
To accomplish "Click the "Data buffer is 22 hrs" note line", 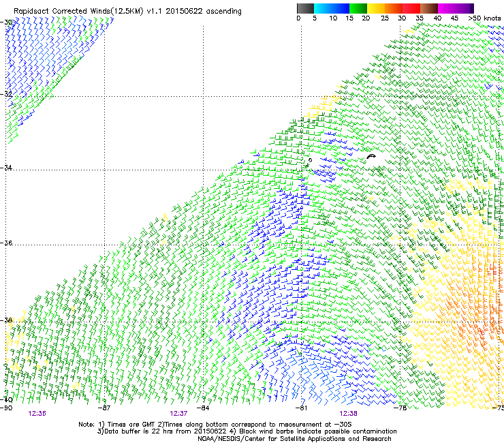I will pyautogui.click(x=247, y=431).
